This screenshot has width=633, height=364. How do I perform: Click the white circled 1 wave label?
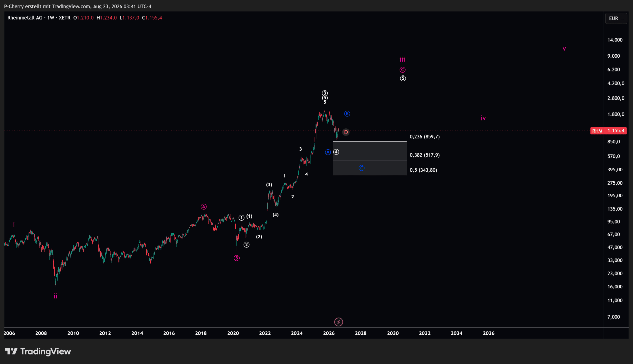pyautogui.click(x=241, y=218)
